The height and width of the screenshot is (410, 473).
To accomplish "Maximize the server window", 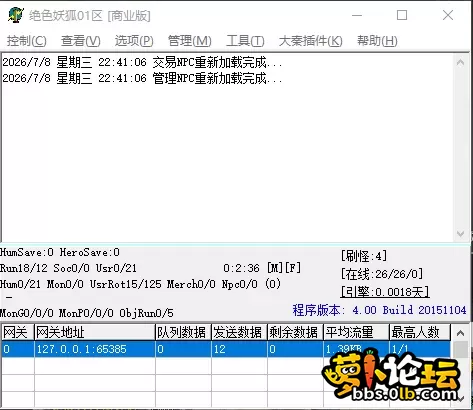I will 402,15.
